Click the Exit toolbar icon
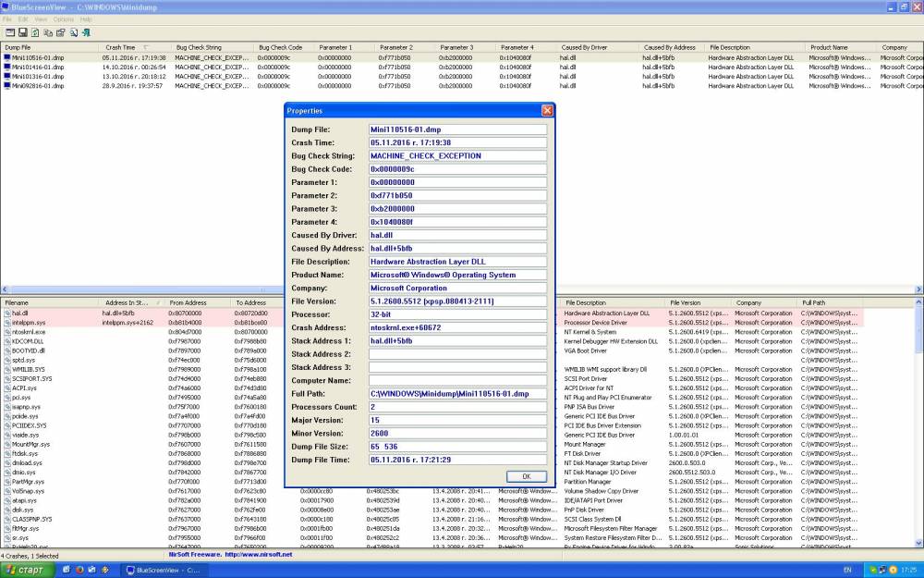This screenshot has width=924, height=578. tap(86, 33)
